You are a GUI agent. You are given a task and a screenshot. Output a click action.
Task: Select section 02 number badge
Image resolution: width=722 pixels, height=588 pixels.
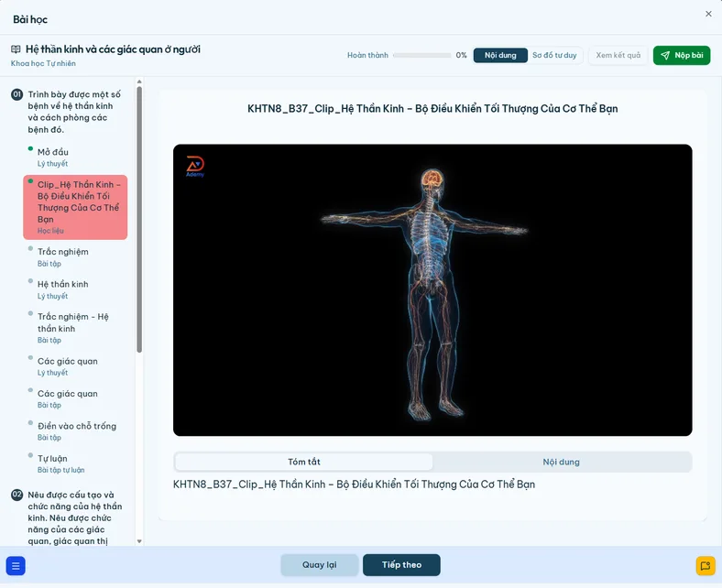click(17, 495)
